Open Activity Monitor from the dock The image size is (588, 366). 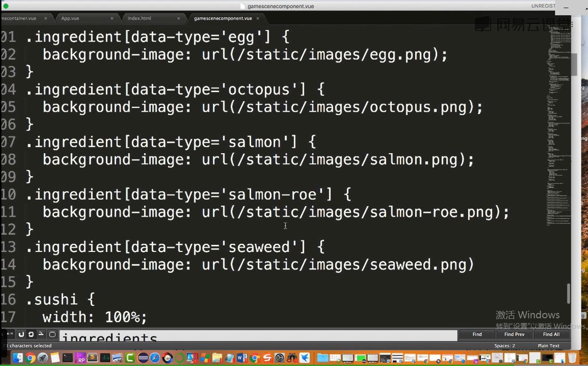tap(105, 358)
